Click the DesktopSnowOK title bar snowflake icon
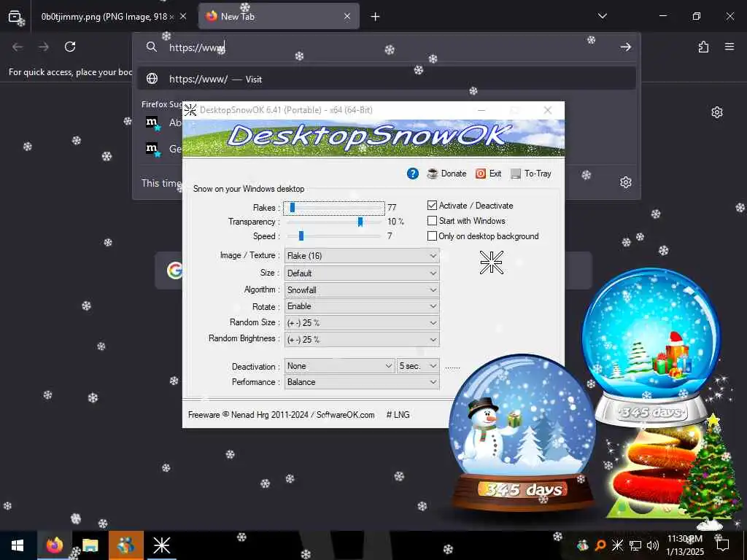This screenshot has height=560, width=747. 190,110
